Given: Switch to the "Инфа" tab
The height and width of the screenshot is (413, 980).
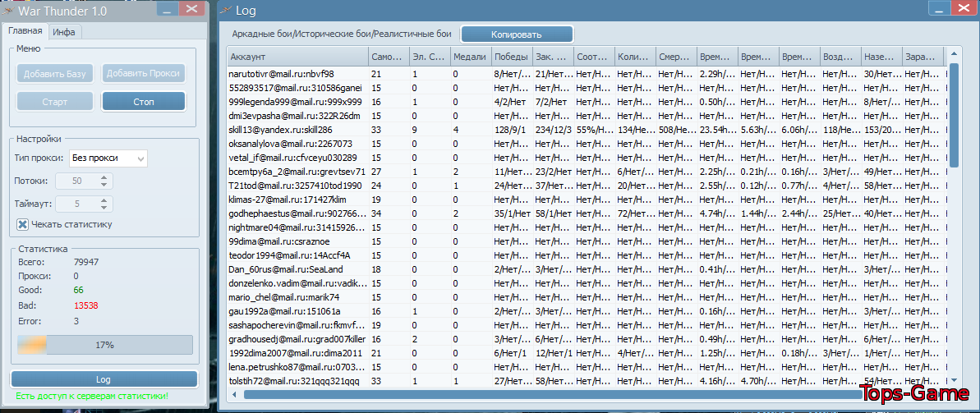Looking at the screenshot, I should pos(64,32).
